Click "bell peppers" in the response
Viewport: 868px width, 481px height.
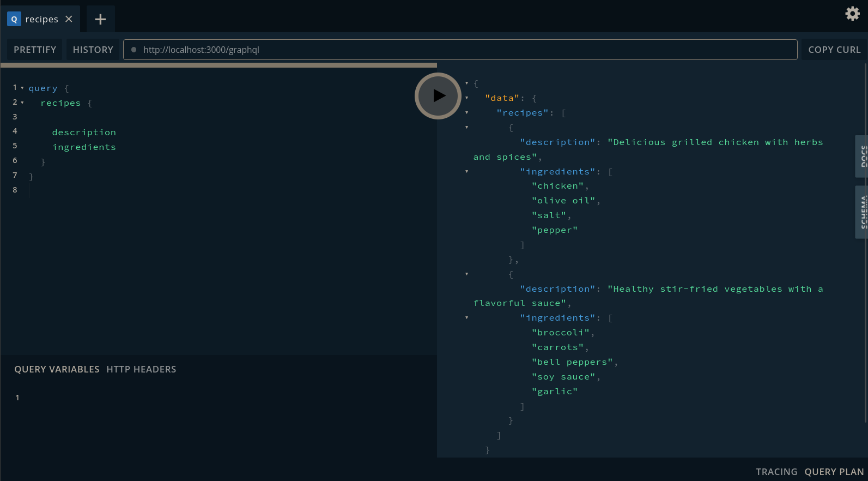(x=572, y=362)
